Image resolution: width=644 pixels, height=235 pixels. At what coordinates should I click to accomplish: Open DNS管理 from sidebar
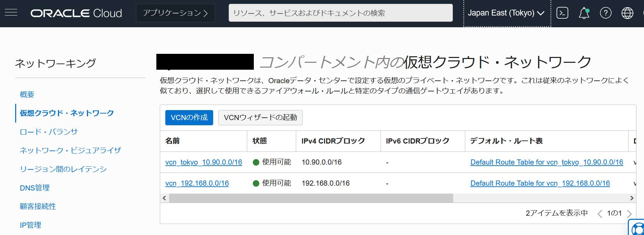click(35, 188)
